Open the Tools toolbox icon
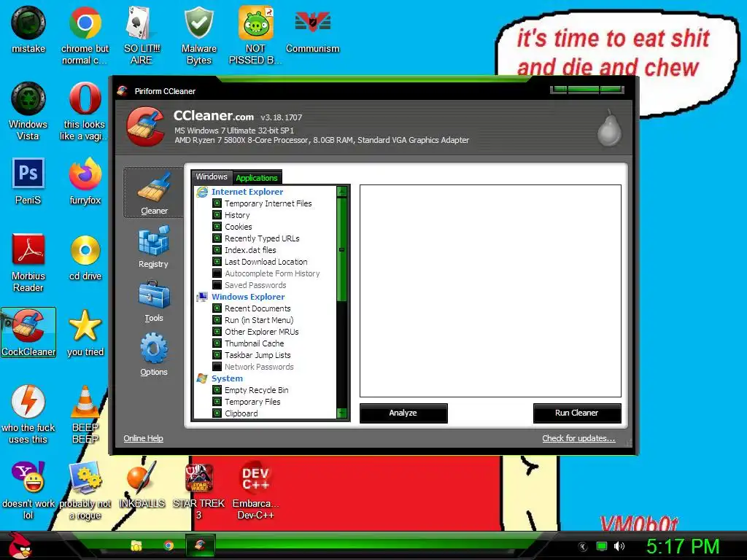 coord(154,295)
